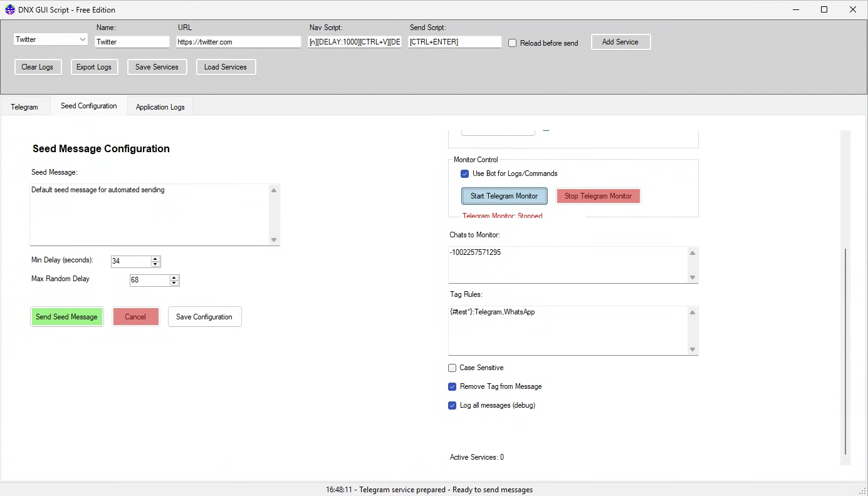Uncheck Remove Tag from Message
This screenshot has width=868, height=496.
452,387
